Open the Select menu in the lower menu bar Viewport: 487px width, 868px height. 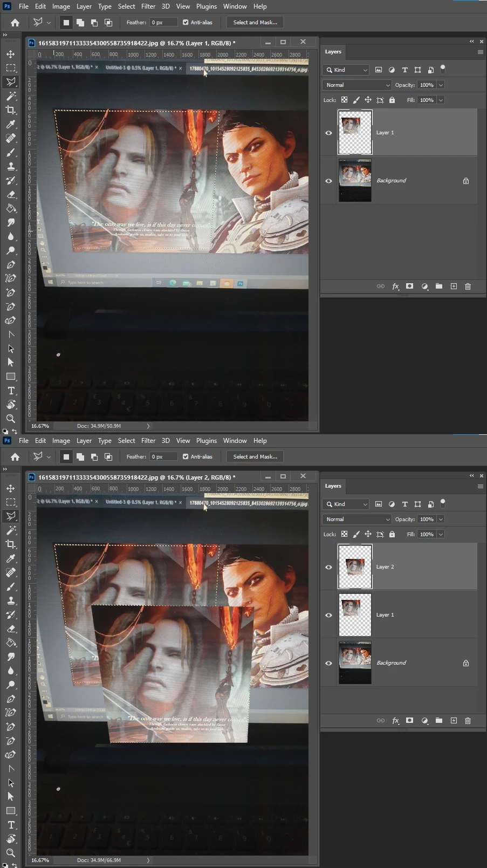pos(127,441)
